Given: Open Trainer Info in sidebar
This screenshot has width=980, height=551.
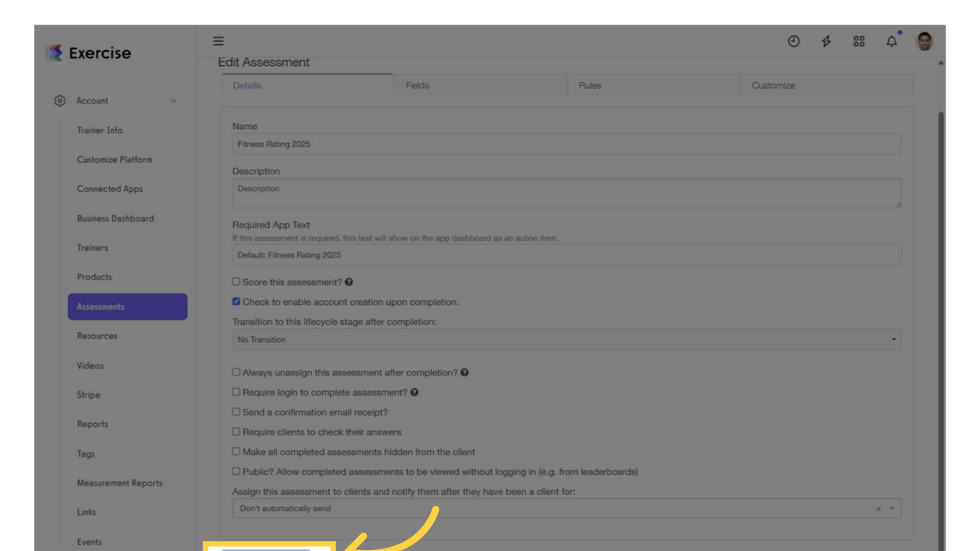Looking at the screenshot, I should tap(100, 131).
